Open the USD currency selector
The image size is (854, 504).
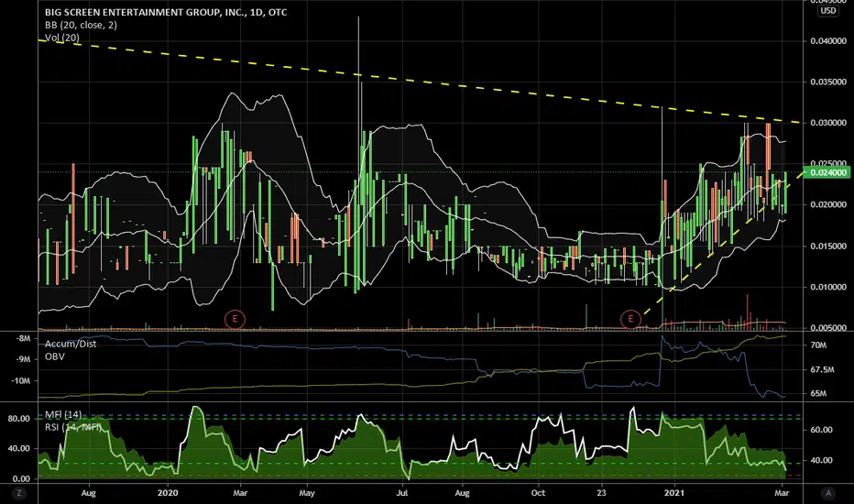click(x=828, y=11)
